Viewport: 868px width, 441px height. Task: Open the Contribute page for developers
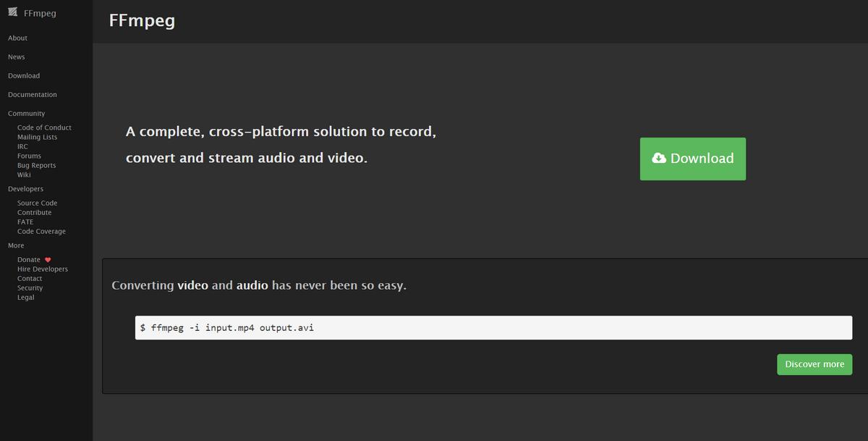(x=34, y=212)
